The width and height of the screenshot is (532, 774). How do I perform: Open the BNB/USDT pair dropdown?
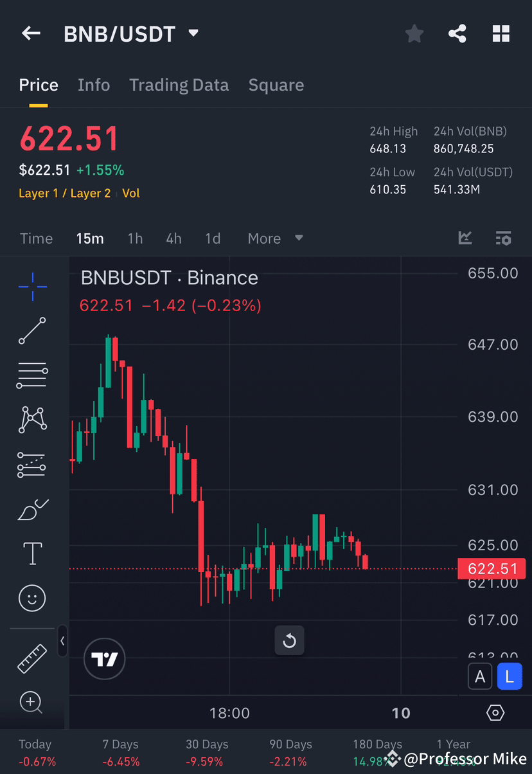(x=192, y=33)
